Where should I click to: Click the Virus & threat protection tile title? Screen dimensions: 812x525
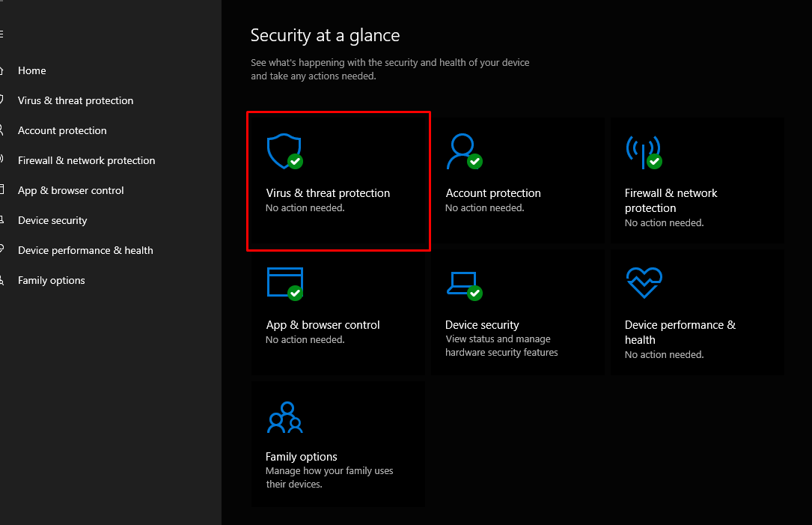tap(328, 193)
